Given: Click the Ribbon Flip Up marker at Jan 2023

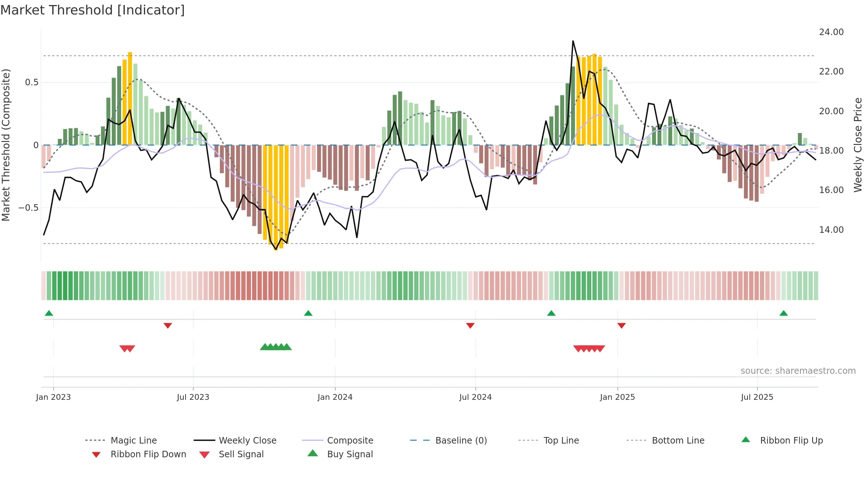Looking at the screenshot, I should [49, 313].
